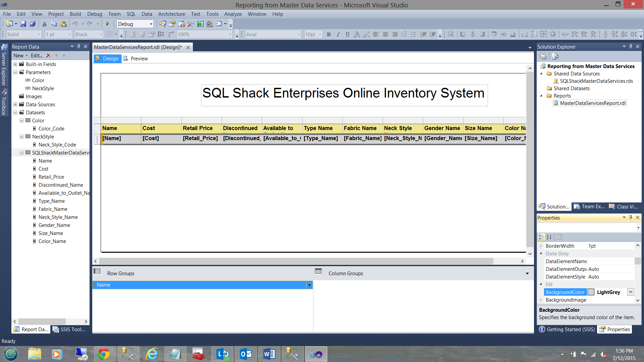Click the Cut scissors icon
This screenshot has height=362, width=644.
[x=44, y=24]
